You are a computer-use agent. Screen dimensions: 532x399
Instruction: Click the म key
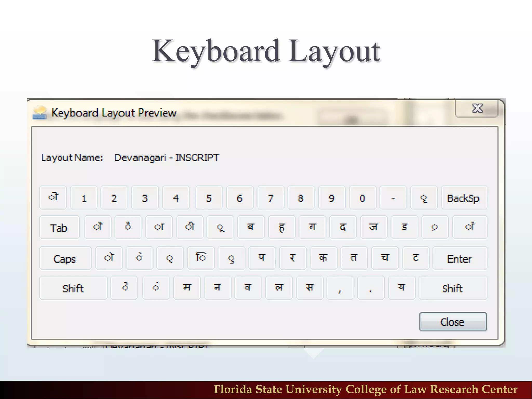pos(187,288)
